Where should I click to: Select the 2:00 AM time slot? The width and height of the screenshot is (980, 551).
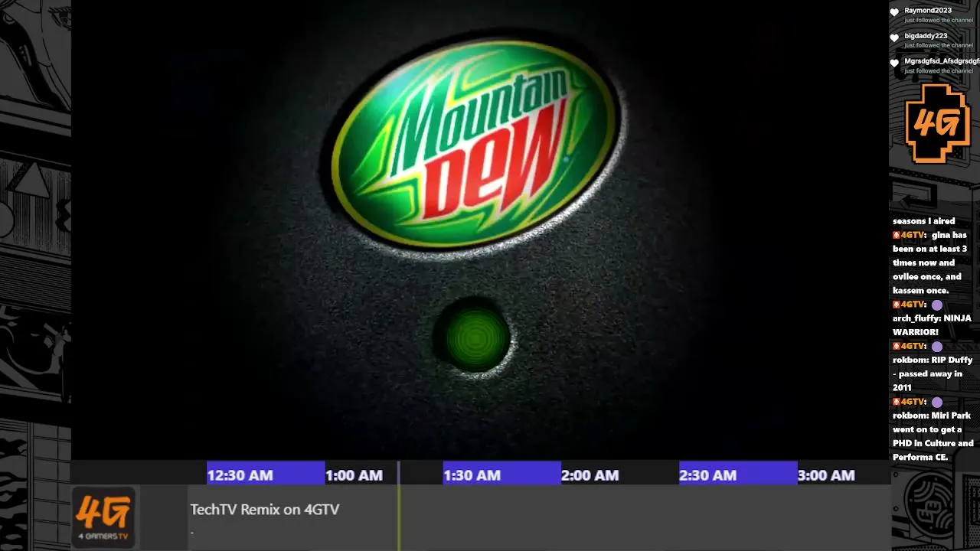[619, 474]
